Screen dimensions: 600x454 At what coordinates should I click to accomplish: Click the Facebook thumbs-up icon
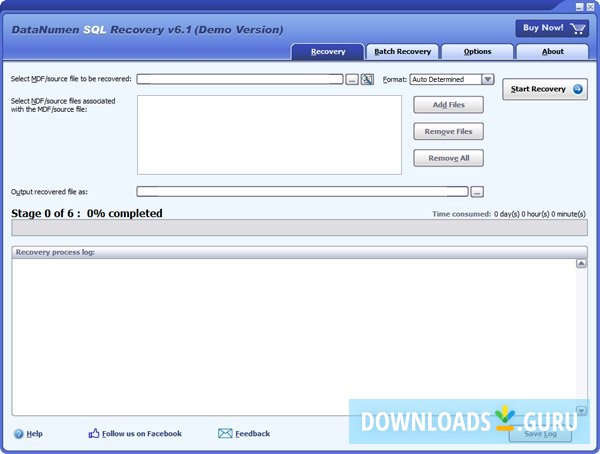94,433
